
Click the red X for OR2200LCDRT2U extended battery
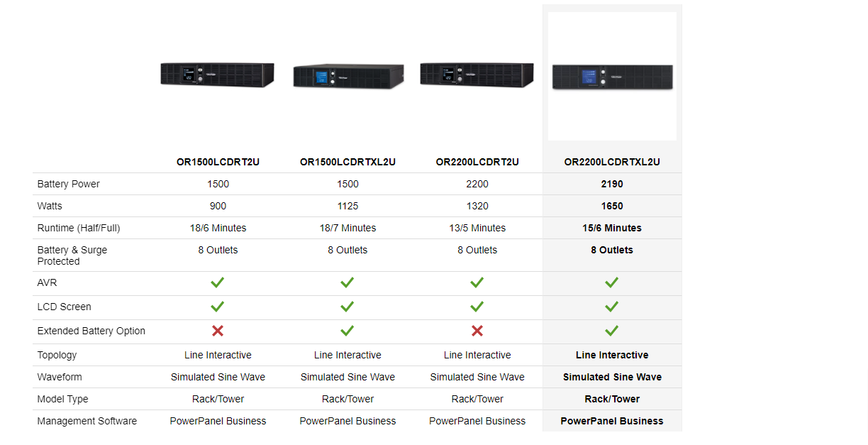[477, 331]
